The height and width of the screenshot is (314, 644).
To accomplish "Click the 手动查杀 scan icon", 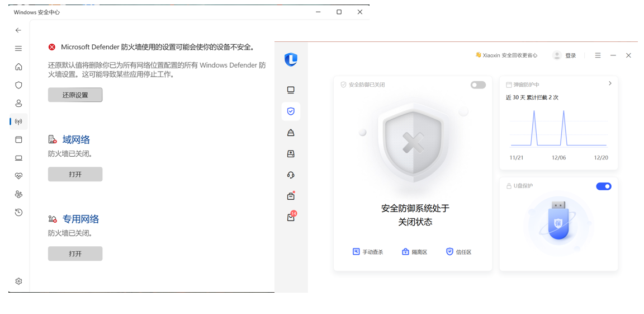I will pos(356,251).
